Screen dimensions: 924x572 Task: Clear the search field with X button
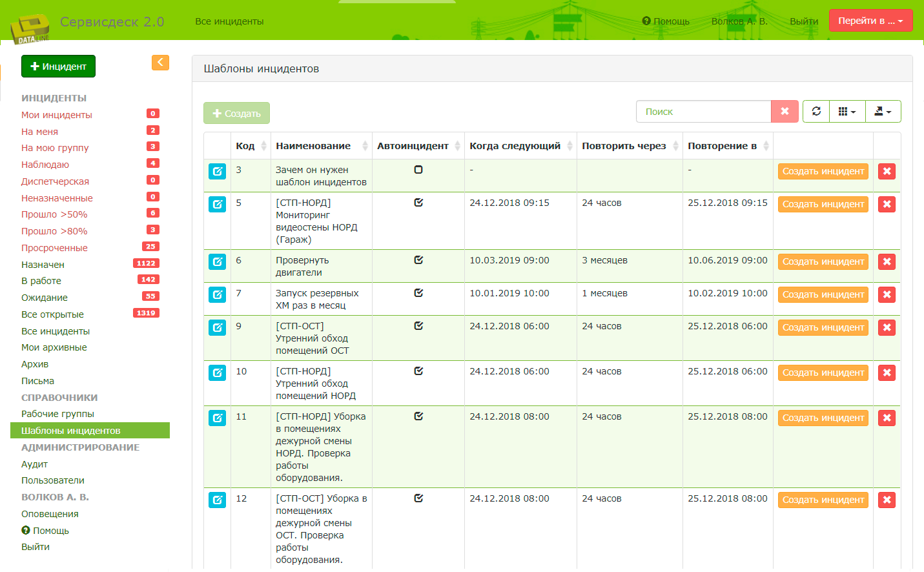point(785,111)
